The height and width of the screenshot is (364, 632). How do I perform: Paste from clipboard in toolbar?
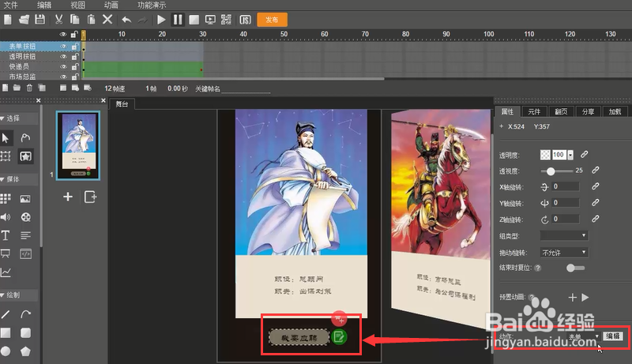[x=92, y=19]
